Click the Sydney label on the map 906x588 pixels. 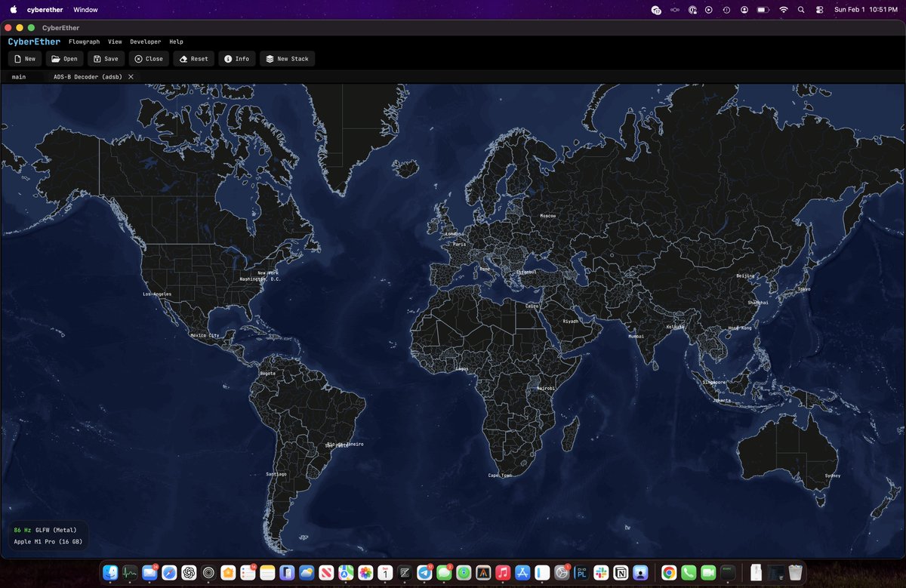[833, 476]
